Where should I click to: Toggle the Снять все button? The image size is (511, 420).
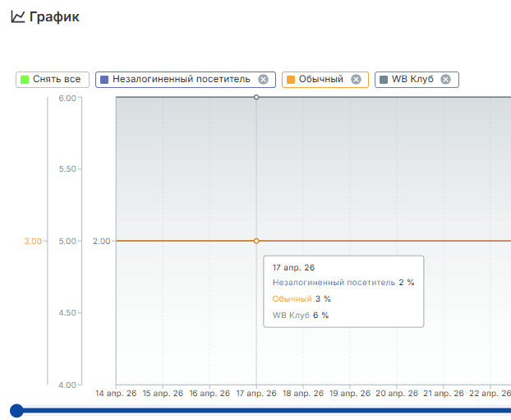pos(53,80)
